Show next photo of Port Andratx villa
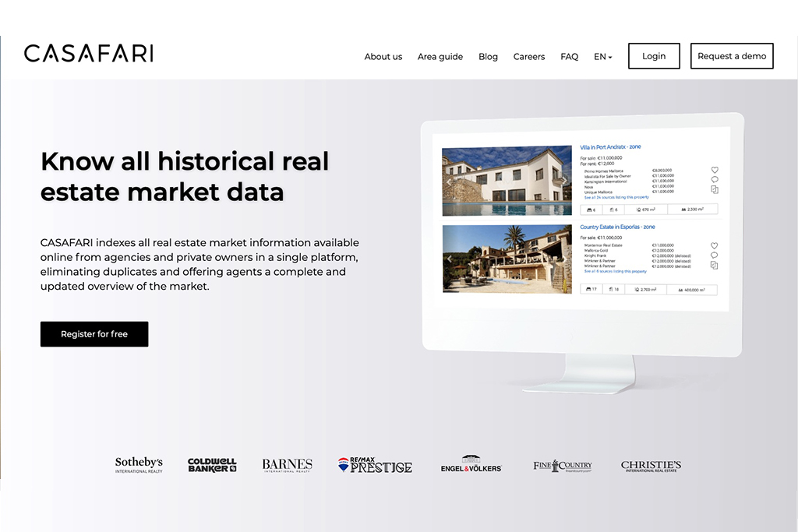This screenshot has width=798, height=532. 565,179
